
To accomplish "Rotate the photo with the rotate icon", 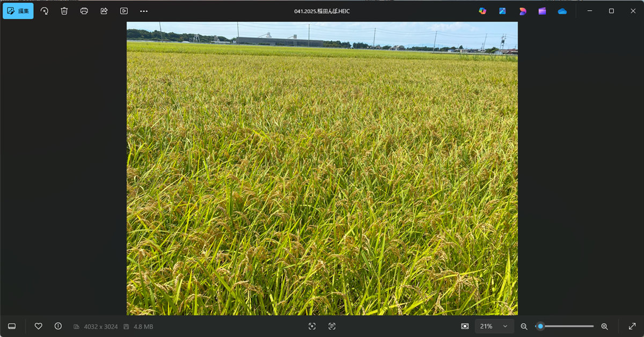I will pyautogui.click(x=45, y=11).
